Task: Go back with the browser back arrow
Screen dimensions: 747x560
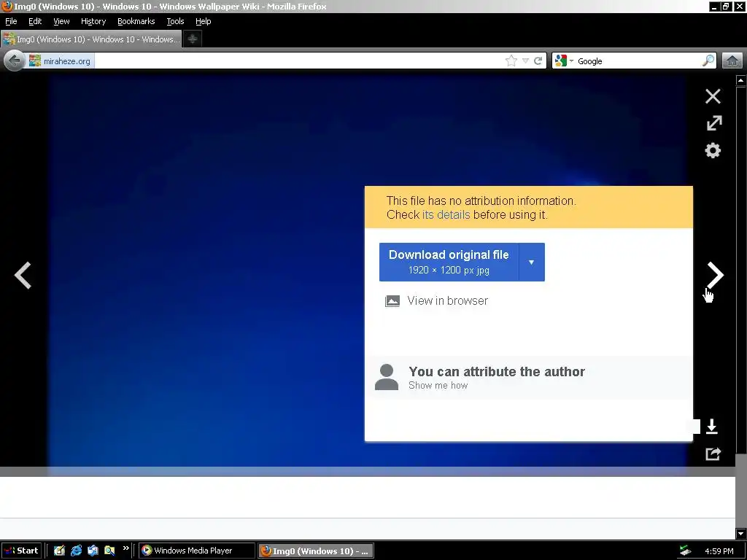Action: (x=15, y=61)
